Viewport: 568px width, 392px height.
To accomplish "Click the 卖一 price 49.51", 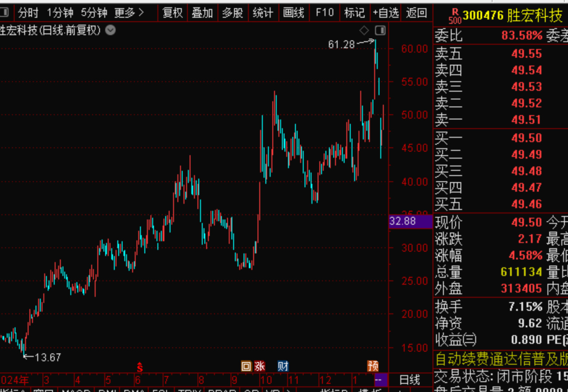I will 526,119.
